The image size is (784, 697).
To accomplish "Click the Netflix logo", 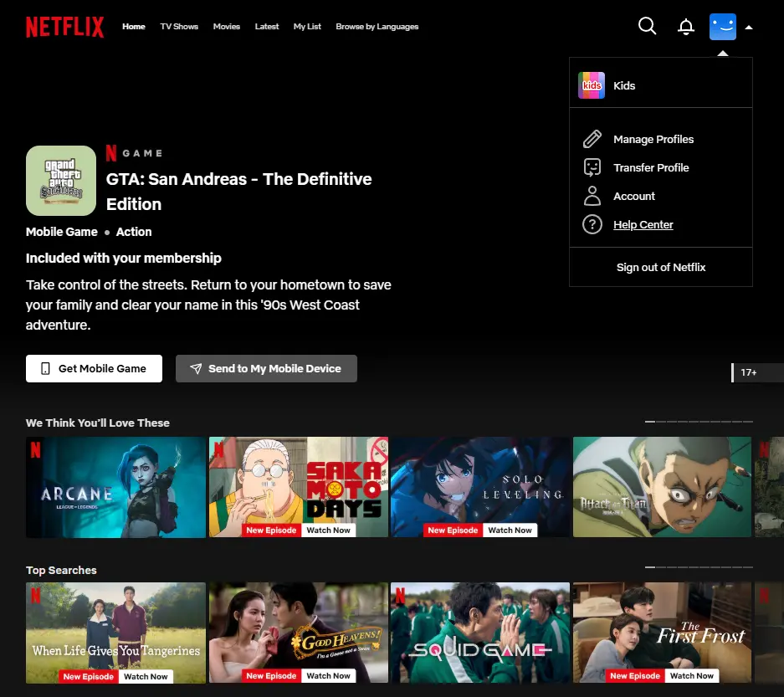I will coord(65,27).
